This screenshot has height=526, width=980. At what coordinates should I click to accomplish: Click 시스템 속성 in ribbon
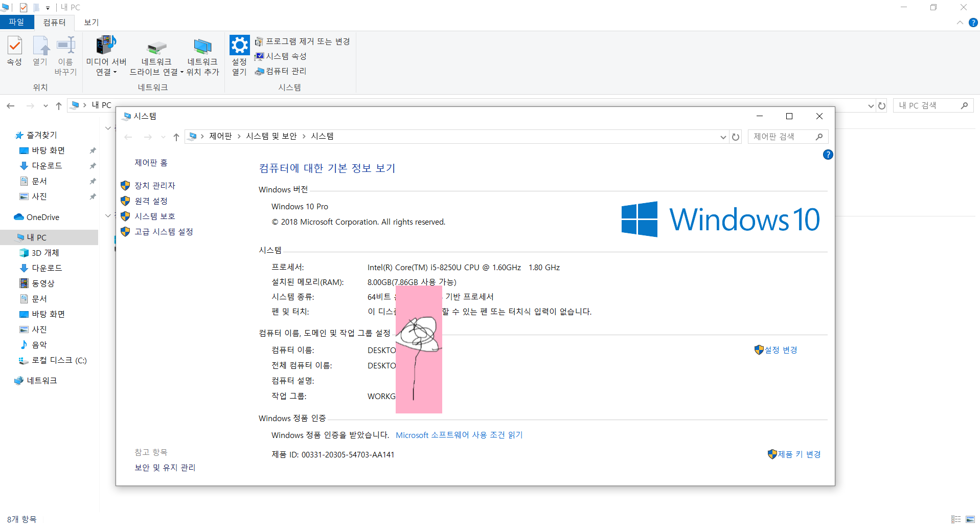(281, 56)
